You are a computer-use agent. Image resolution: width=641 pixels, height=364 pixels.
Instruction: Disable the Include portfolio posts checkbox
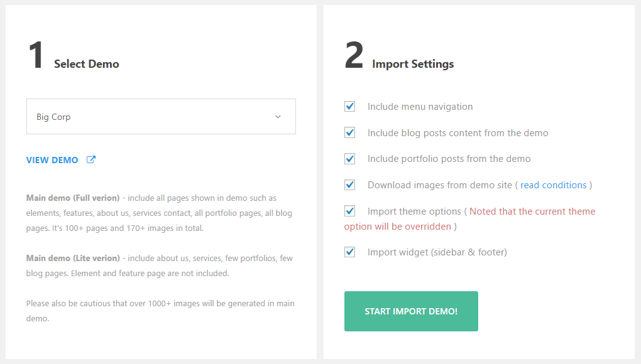(x=350, y=159)
